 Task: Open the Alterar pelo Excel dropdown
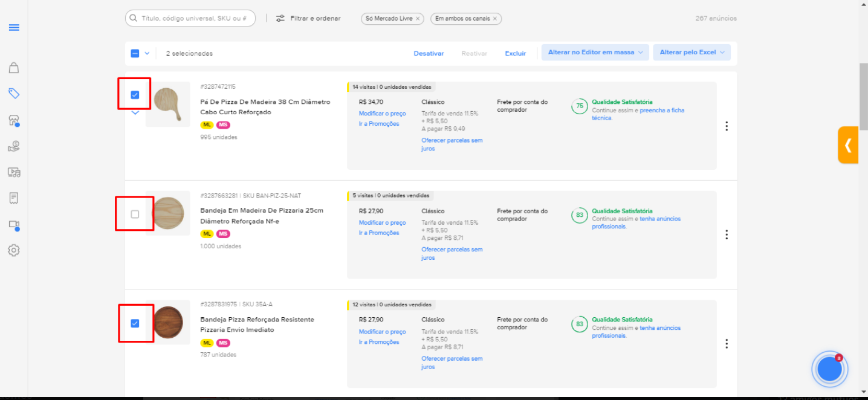click(691, 52)
